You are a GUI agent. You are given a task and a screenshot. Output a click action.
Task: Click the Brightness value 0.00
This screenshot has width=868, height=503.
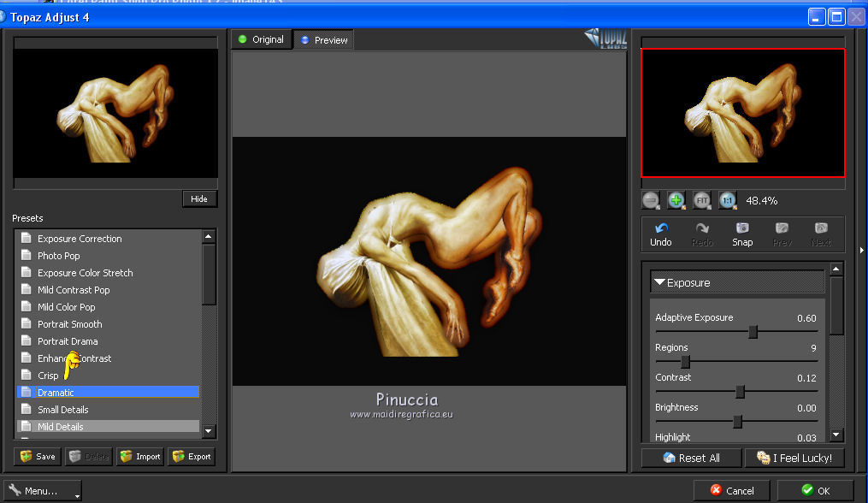pos(806,408)
